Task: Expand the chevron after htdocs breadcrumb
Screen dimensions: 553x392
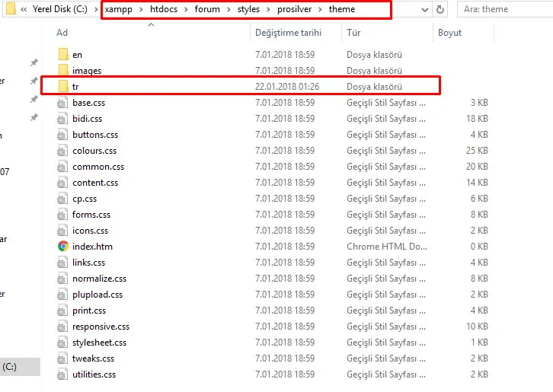Action: (x=186, y=10)
